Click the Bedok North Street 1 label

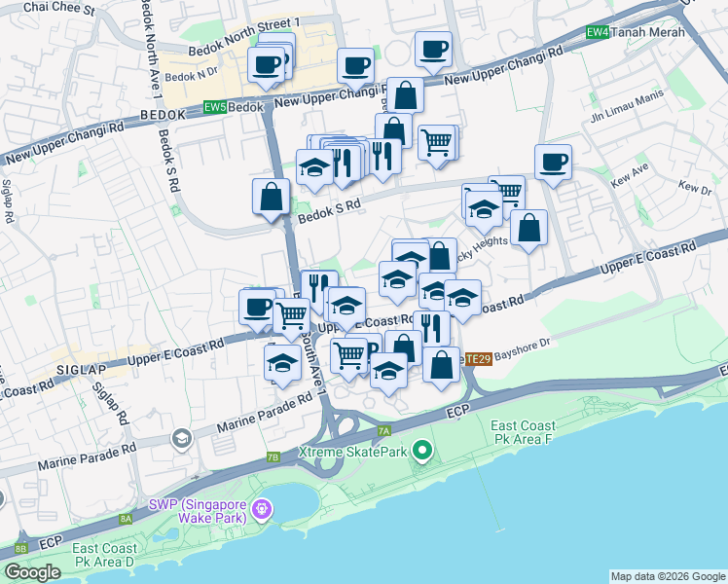pyautogui.click(x=244, y=36)
